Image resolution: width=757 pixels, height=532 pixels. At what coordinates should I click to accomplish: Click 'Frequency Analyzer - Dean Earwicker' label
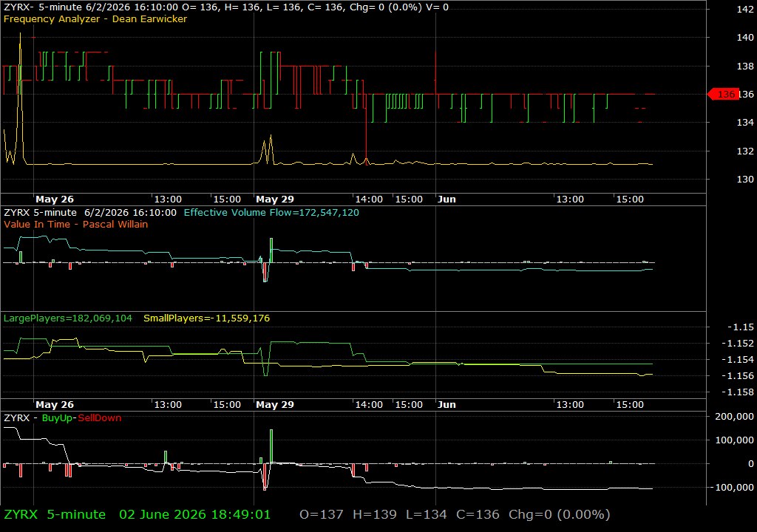pyautogui.click(x=95, y=18)
